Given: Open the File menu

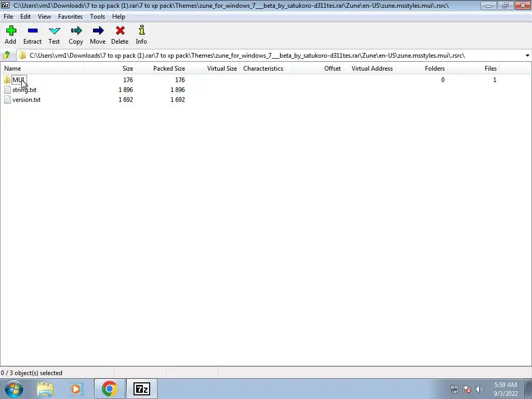Looking at the screenshot, I should pos(8,16).
